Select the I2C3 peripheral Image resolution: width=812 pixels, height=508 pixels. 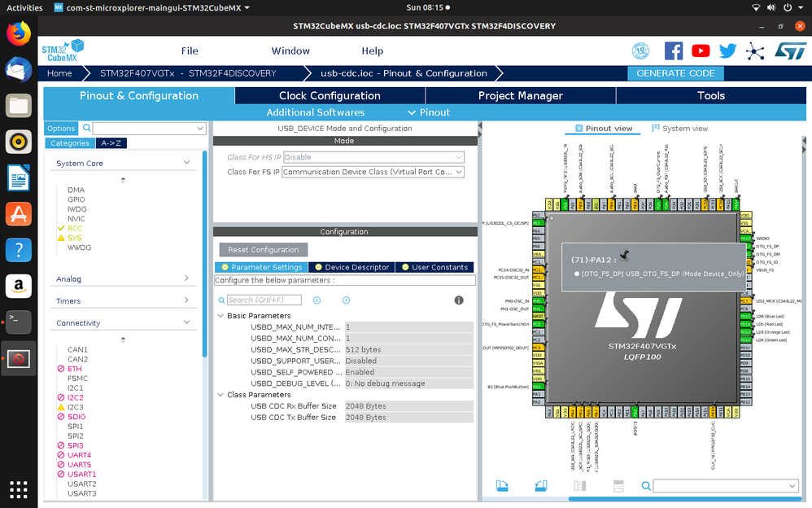pos(75,407)
